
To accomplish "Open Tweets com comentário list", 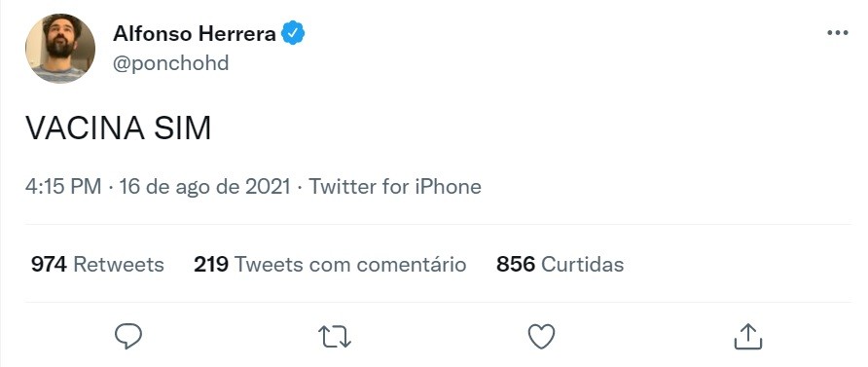I will 330,264.
